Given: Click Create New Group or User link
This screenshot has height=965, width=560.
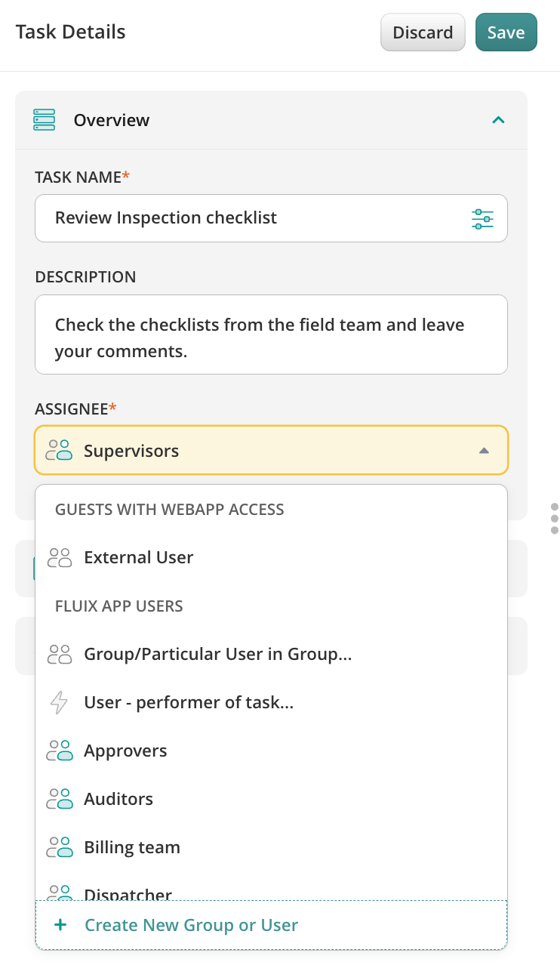Looking at the screenshot, I should (x=191, y=925).
